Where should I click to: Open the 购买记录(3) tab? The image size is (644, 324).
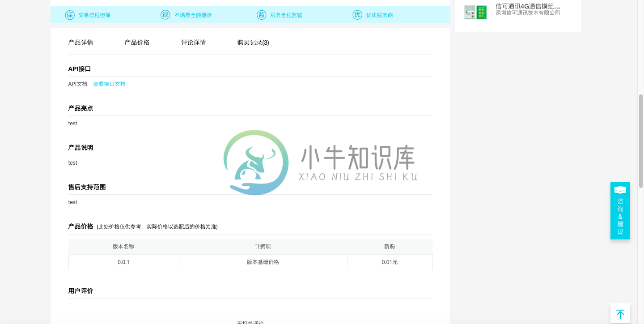coord(253,43)
